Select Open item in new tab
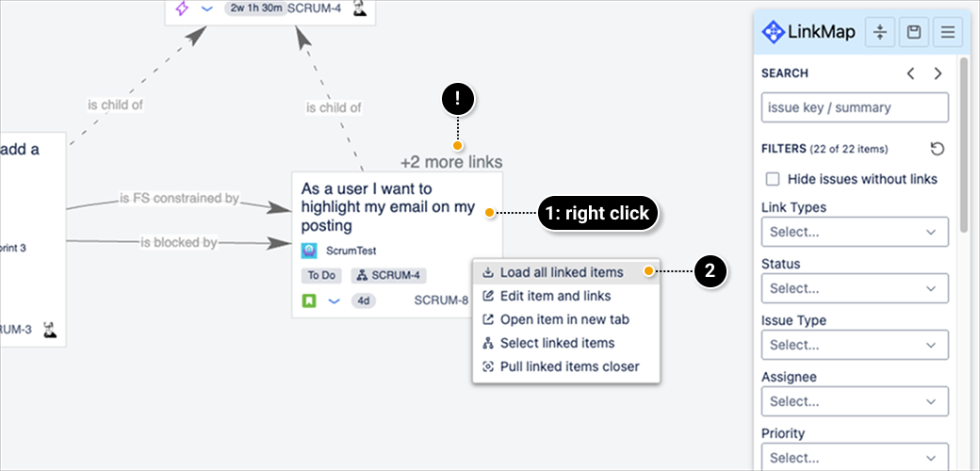 563,319
